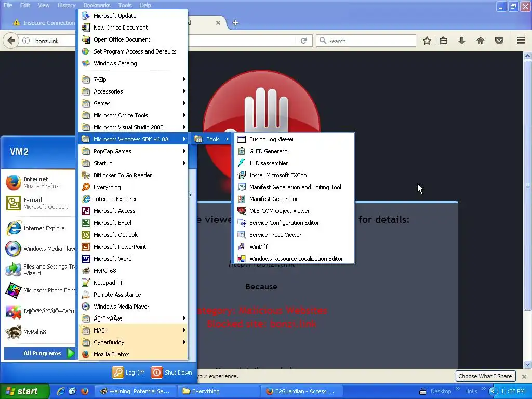Click the Firefox search field
The image size is (532, 399).
tap(366, 41)
